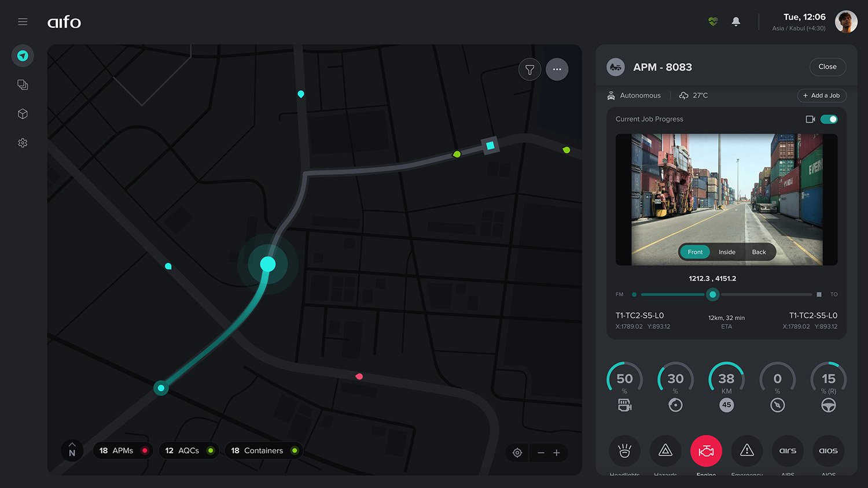The height and width of the screenshot is (488, 868).
Task: Open notifications bell
Action: (x=736, y=21)
